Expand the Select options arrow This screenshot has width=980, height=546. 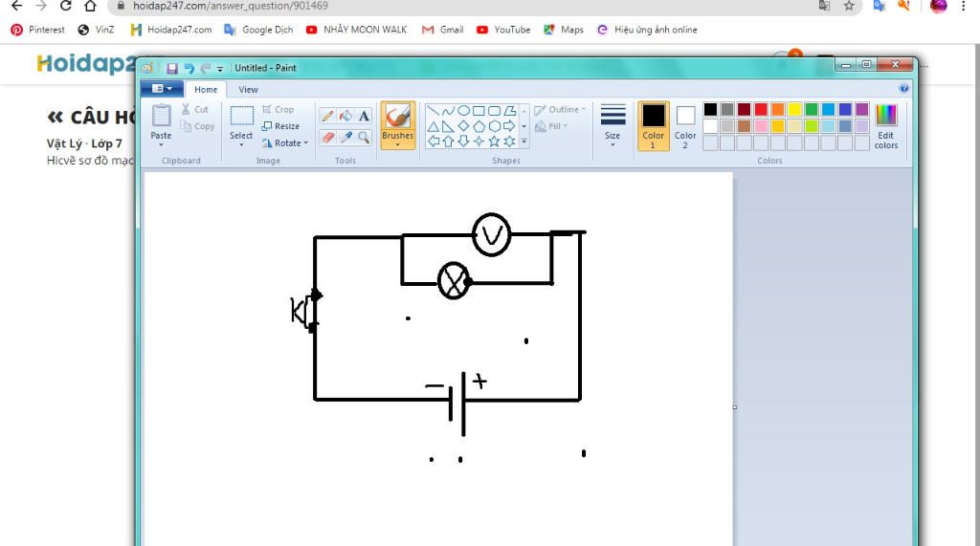(241, 145)
